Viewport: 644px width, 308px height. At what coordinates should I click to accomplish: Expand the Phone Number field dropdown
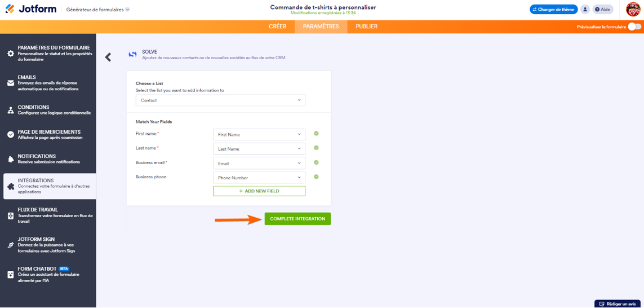click(x=259, y=178)
